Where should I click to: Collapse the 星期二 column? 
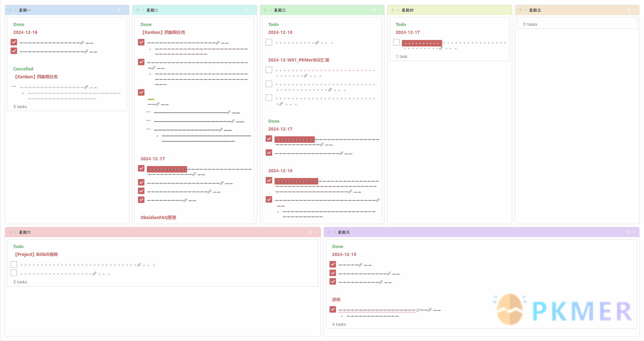pyautogui.click(x=143, y=10)
